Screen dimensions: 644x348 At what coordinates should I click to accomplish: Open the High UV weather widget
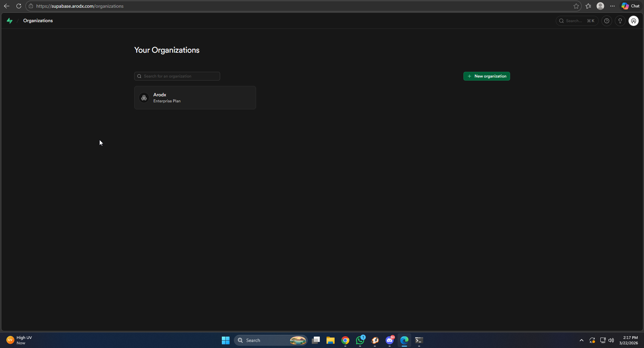[x=19, y=340]
